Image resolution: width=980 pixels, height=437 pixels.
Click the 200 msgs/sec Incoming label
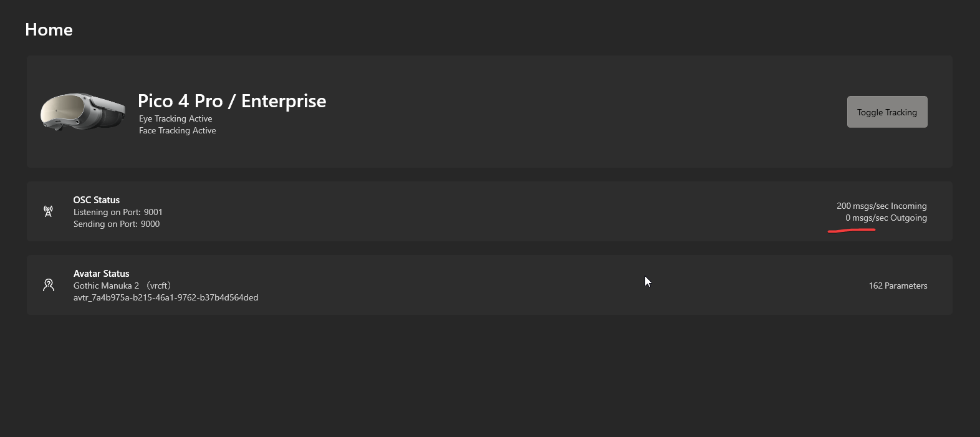point(881,206)
